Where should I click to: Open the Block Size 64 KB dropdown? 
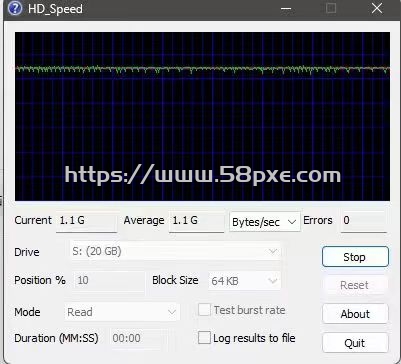click(244, 281)
